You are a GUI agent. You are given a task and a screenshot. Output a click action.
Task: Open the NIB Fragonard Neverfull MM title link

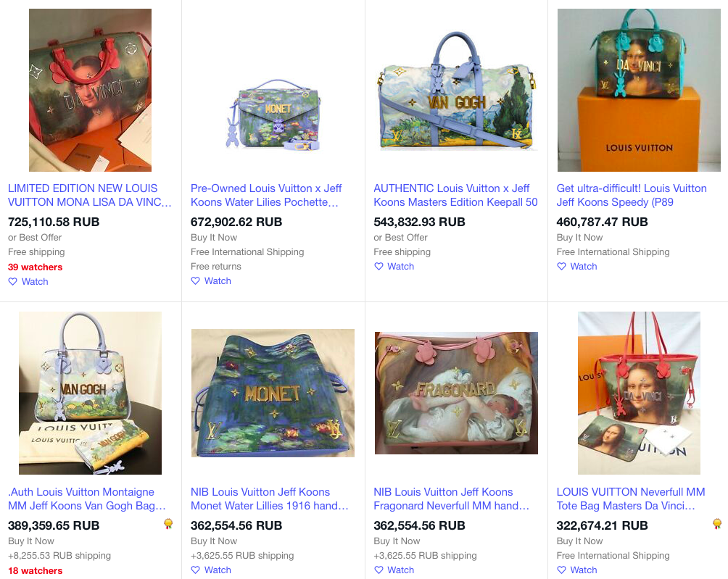(x=451, y=499)
